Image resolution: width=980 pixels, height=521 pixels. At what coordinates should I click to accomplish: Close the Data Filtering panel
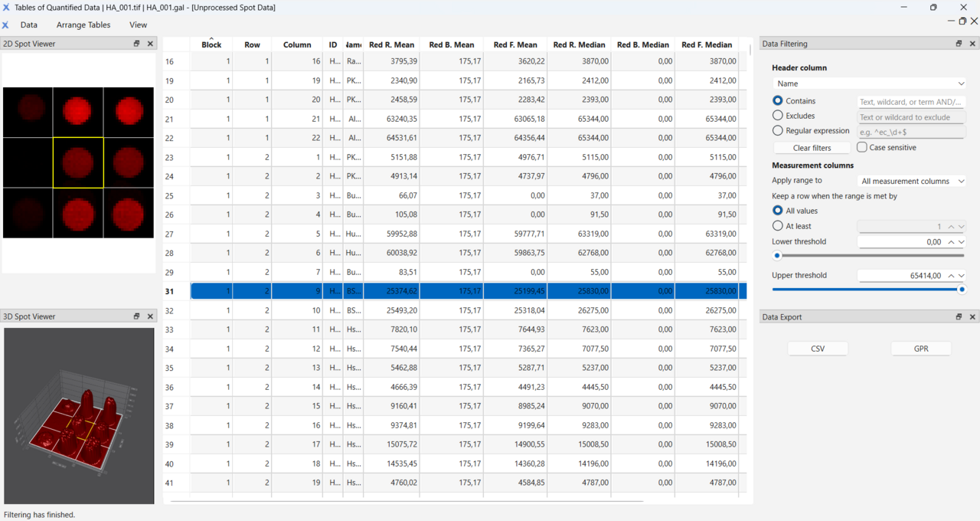point(972,44)
